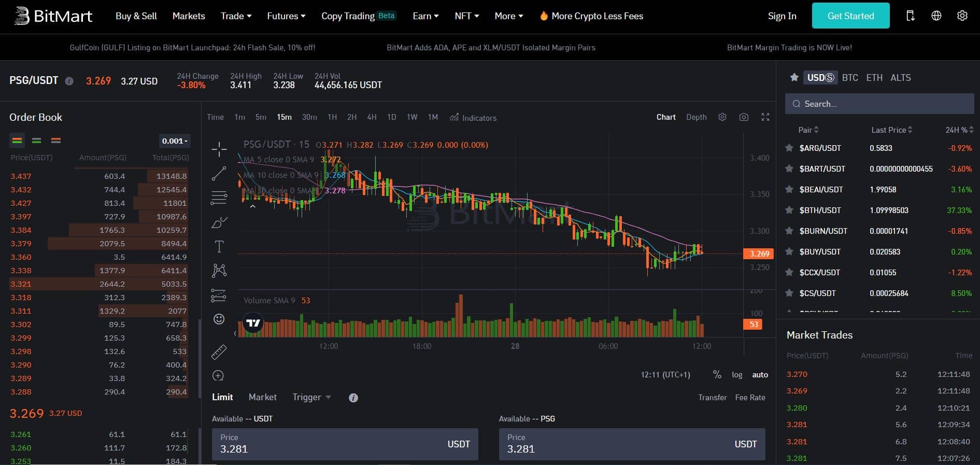The width and height of the screenshot is (980, 465).
Task: Open the Fee Rate link
Action: pos(750,398)
